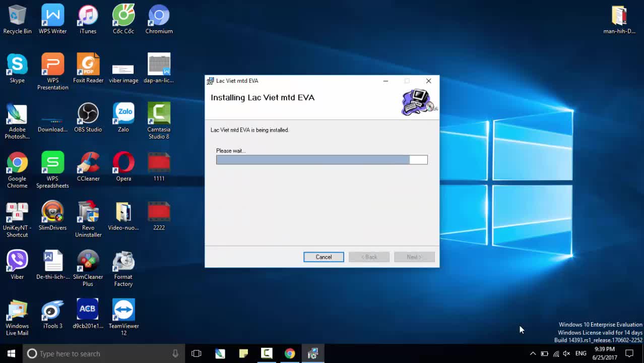The width and height of the screenshot is (644, 363).
Task: Open network connections tray icon
Action: [x=556, y=353]
